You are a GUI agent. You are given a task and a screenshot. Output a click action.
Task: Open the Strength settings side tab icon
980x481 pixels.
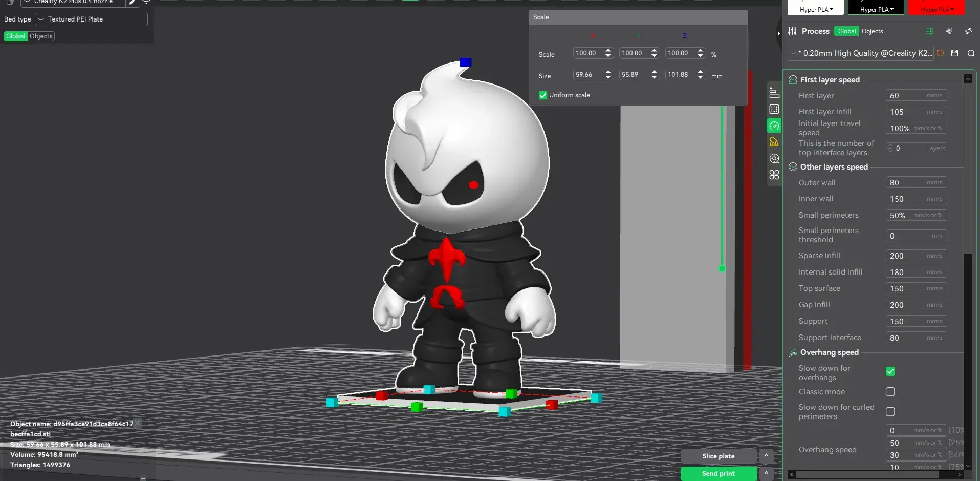(774, 109)
